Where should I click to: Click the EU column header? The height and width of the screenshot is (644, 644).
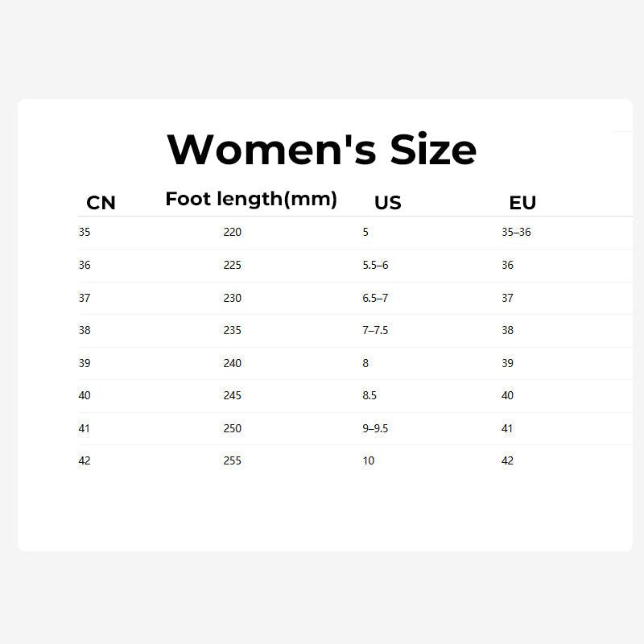pyautogui.click(x=522, y=203)
